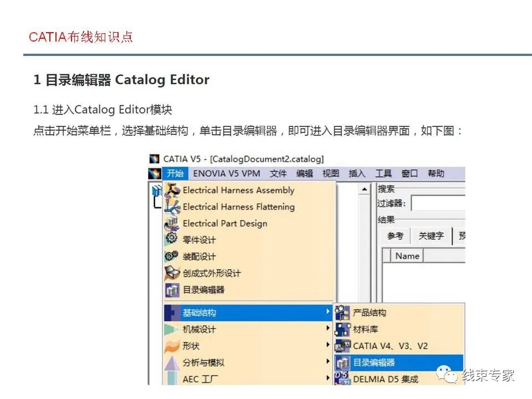Expand the 形状 submenu arrow
This screenshot has height=399, width=532.
(328, 345)
